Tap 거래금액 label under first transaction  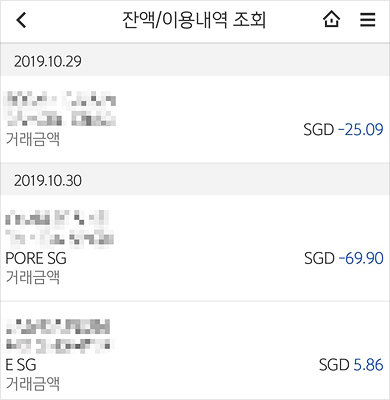click(x=33, y=138)
